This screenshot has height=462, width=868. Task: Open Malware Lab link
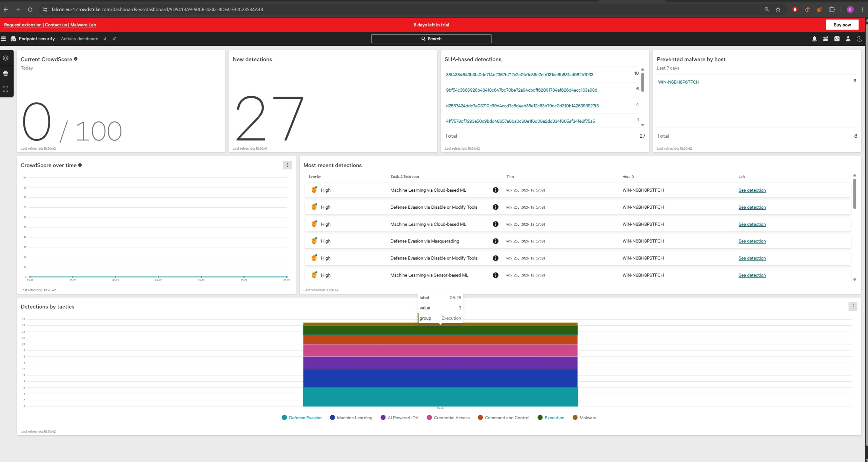[x=83, y=25]
